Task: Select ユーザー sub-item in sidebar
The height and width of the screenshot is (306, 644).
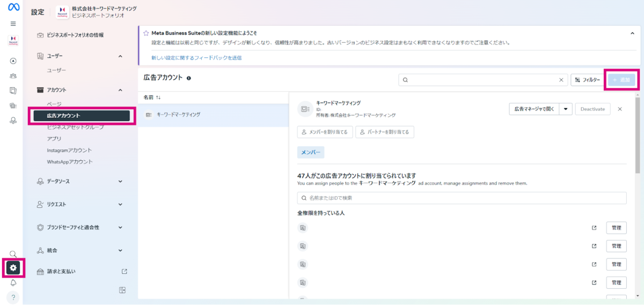Action: [x=56, y=70]
